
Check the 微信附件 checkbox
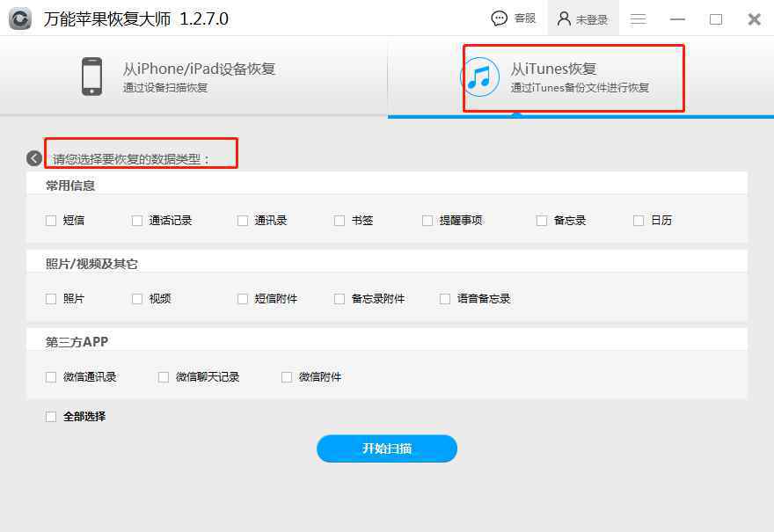coord(287,377)
